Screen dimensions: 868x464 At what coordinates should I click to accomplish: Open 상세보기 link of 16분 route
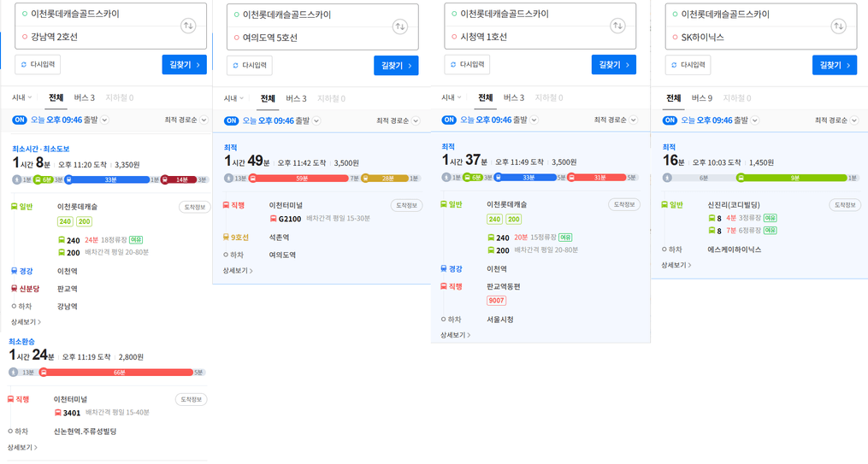coord(676,265)
